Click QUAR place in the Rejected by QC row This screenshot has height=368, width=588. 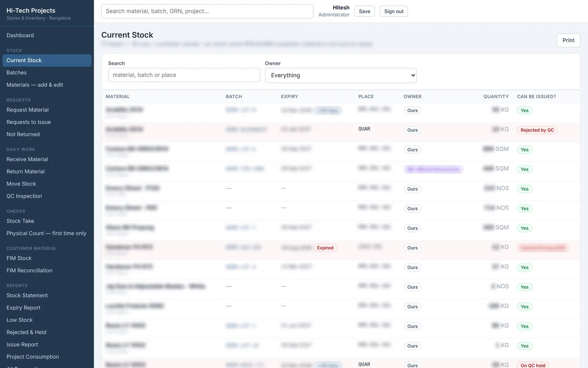[364, 129]
